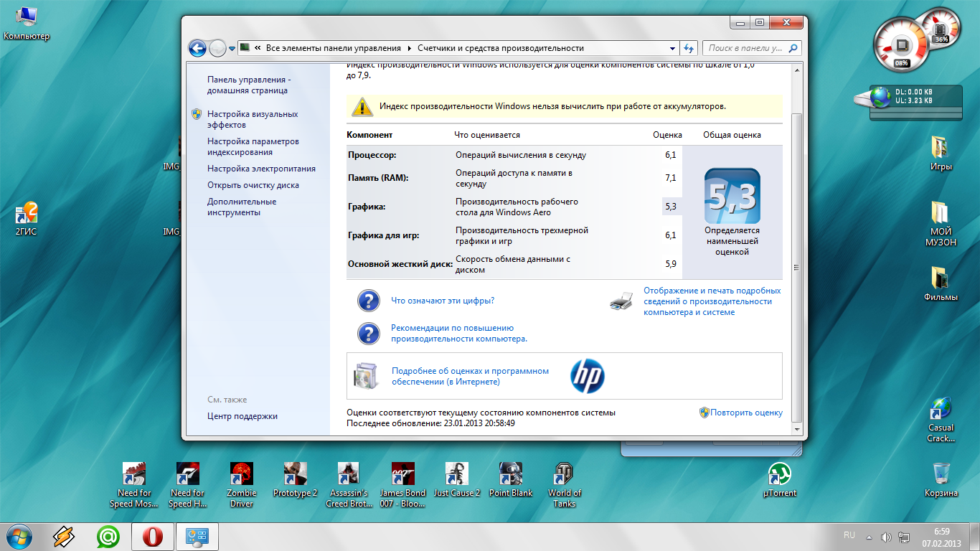The width and height of the screenshot is (980, 551).
Task: Click the volume speaker icon in tray
Action: point(886,537)
